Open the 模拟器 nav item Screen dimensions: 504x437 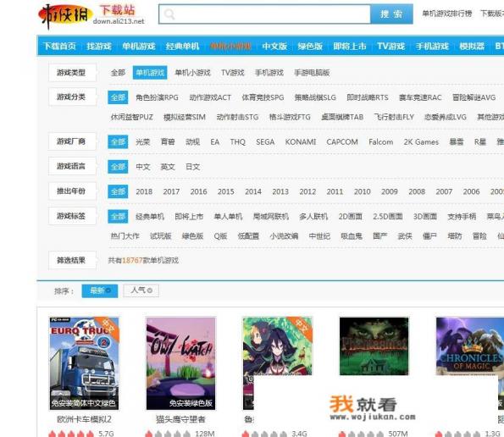pos(472,47)
